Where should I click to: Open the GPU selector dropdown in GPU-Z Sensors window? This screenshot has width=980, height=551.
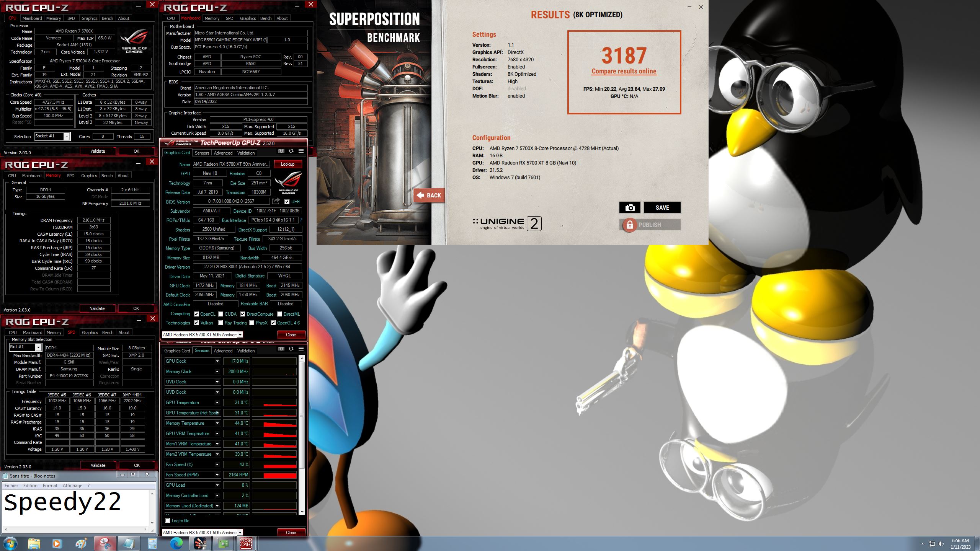(x=202, y=533)
